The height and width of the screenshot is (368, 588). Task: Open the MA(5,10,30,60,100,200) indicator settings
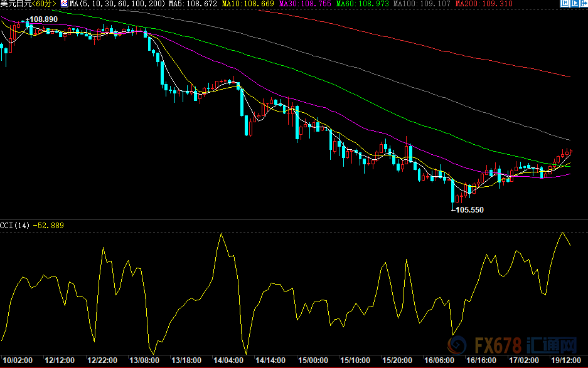[117, 4]
